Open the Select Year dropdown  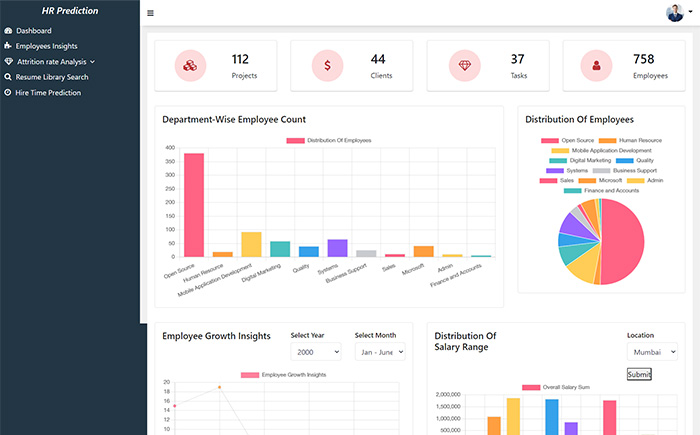click(x=316, y=352)
